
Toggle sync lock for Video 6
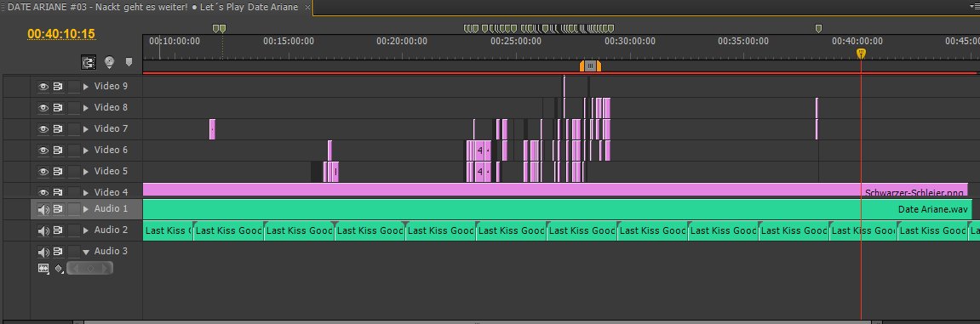pyautogui.click(x=58, y=151)
